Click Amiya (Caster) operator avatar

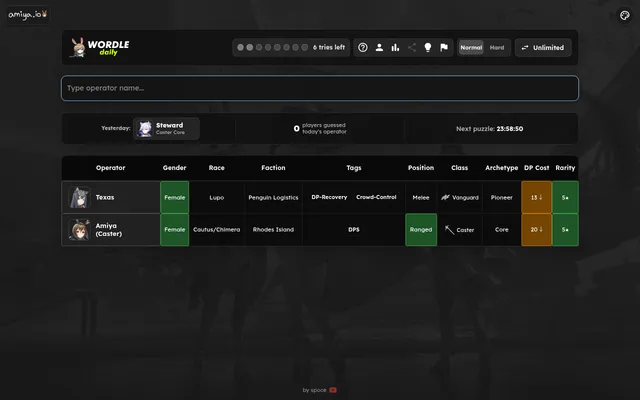[x=79, y=229]
